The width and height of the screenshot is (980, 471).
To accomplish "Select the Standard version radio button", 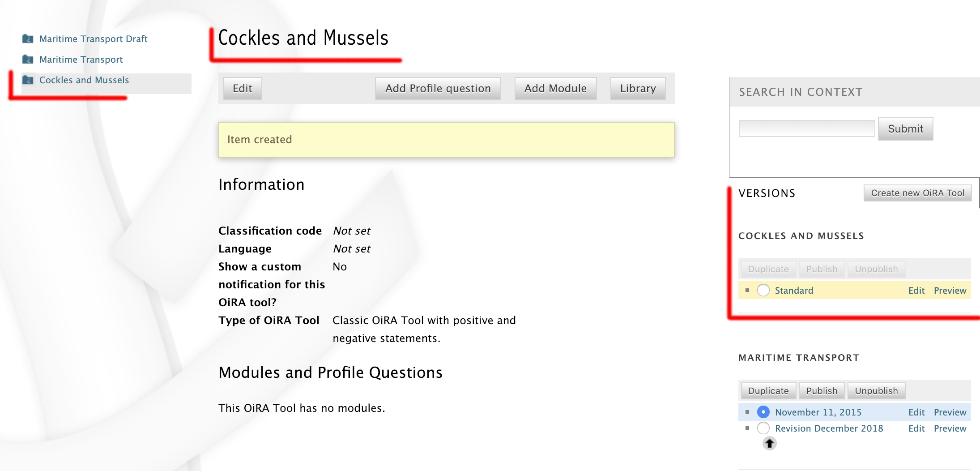I will click(763, 290).
